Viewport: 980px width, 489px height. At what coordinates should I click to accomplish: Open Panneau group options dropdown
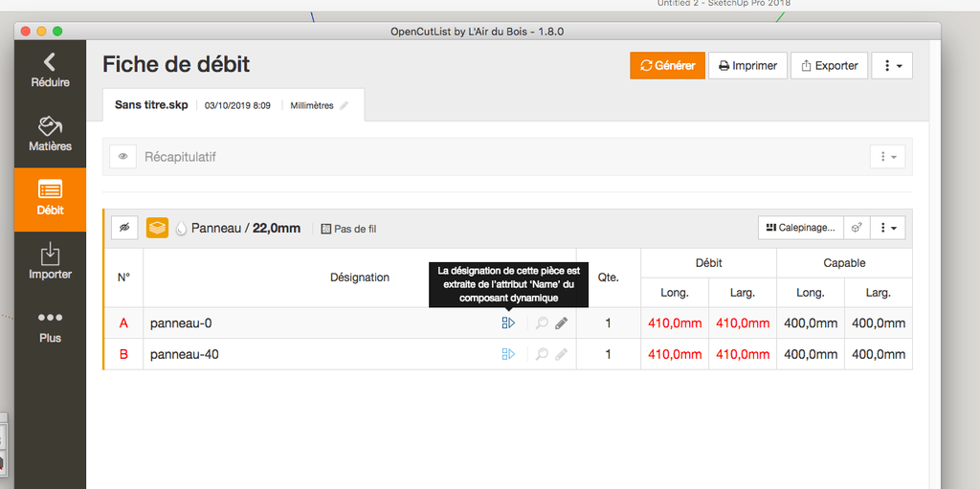(x=887, y=228)
